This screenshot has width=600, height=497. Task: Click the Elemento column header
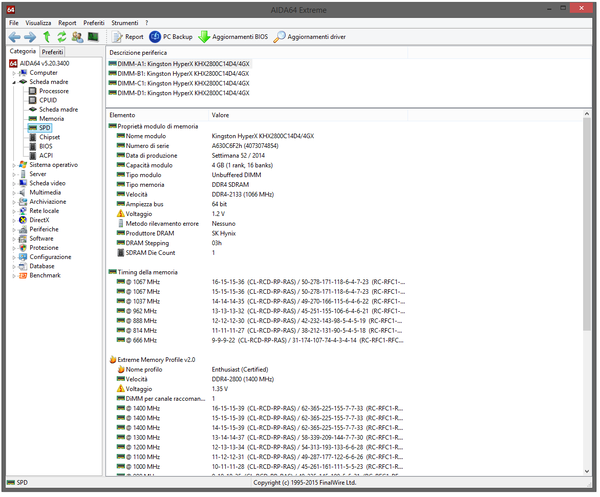[157, 115]
